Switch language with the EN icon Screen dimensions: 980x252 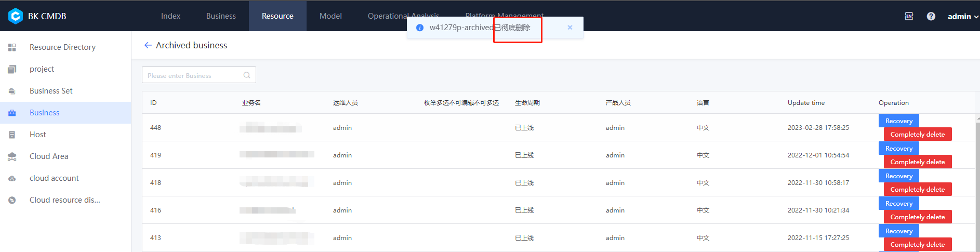(909, 16)
